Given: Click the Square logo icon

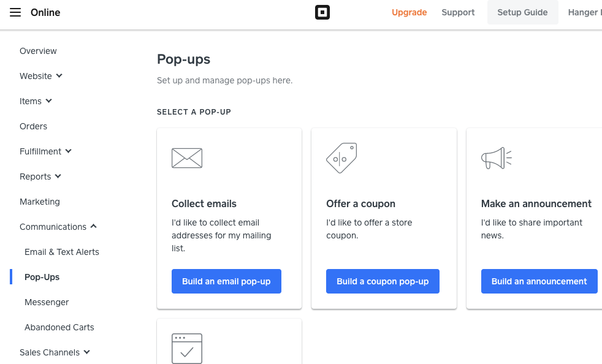Looking at the screenshot, I should coord(322,12).
